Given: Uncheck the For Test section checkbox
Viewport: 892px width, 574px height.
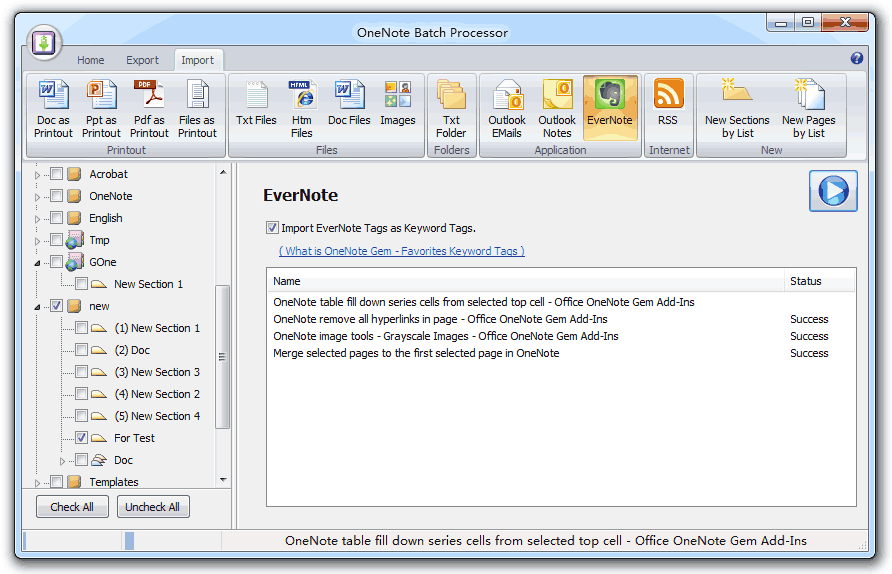Looking at the screenshot, I should click(81, 438).
